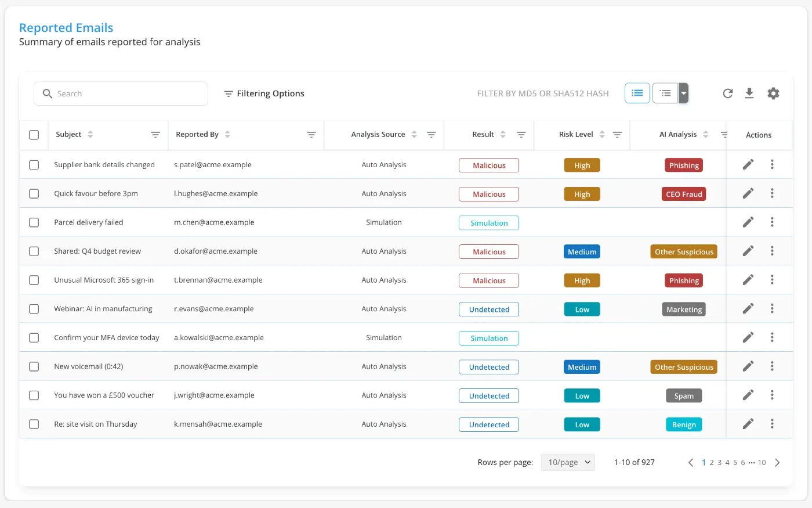The image size is (812, 508).
Task: Go to page 5
Action: click(x=735, y=463)
